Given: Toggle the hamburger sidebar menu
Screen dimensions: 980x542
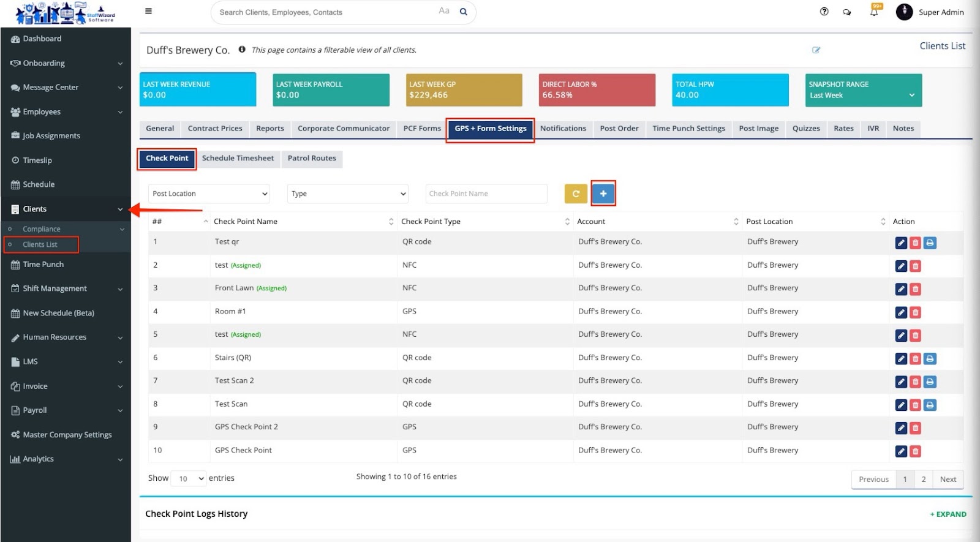Looking at the screenshot, I should coord(148,11).
